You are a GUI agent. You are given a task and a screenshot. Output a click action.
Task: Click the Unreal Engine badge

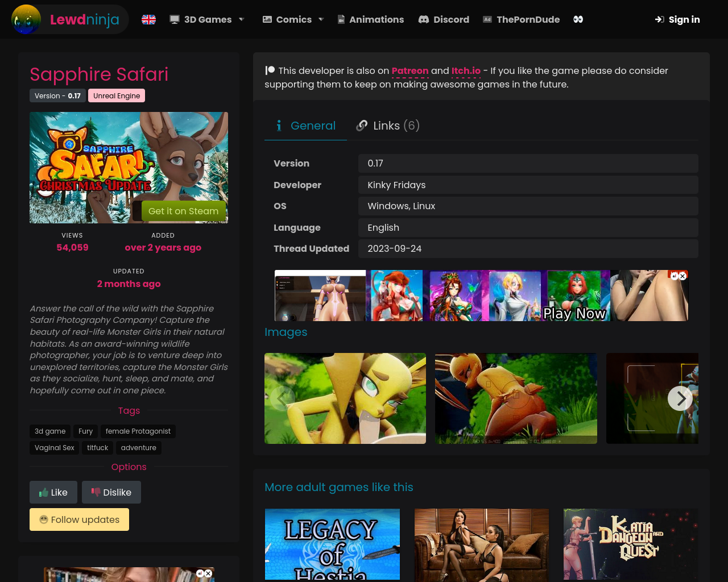point(117,95)
